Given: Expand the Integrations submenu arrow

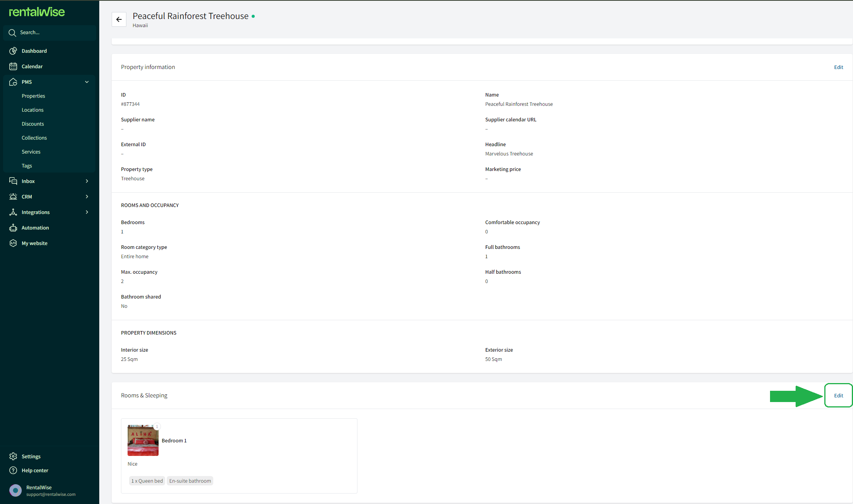Looking at the screenshot, I should [87, 212].
